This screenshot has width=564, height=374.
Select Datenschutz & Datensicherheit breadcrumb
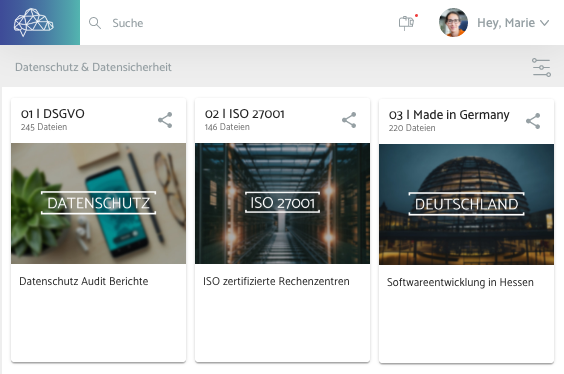coord(93,67)
